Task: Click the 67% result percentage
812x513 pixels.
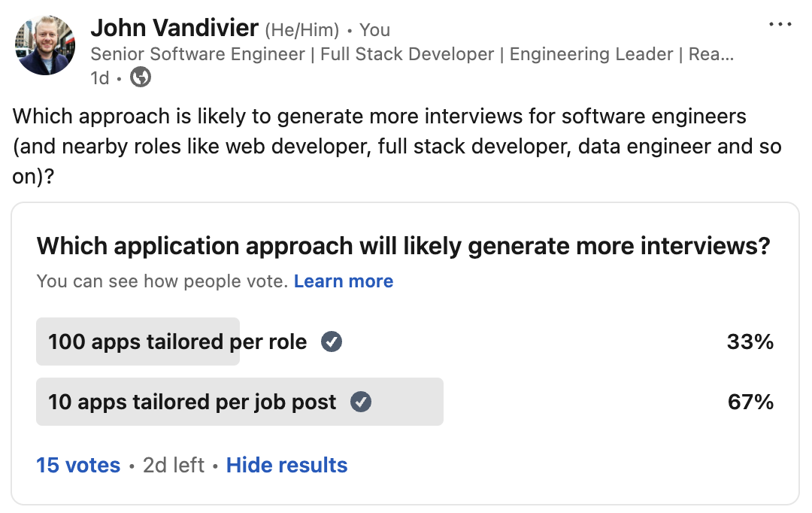Action: click(x=750, y=402)
